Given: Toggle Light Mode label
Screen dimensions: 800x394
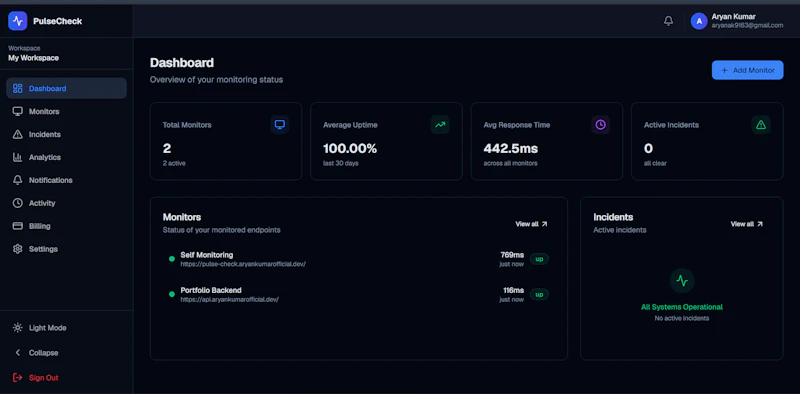Looking at the screenshot, I should pos(47,328).
